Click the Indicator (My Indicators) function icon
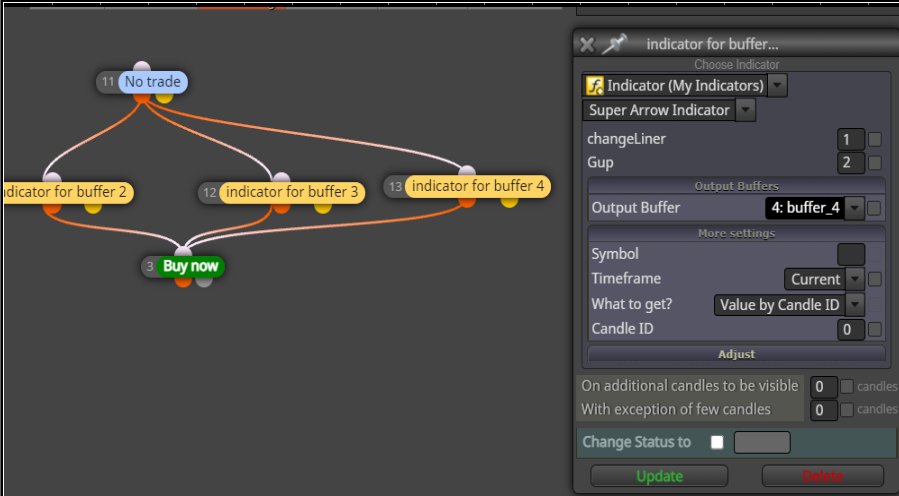The width and height of the screenshot is (899, 496). tap(595, 86)
